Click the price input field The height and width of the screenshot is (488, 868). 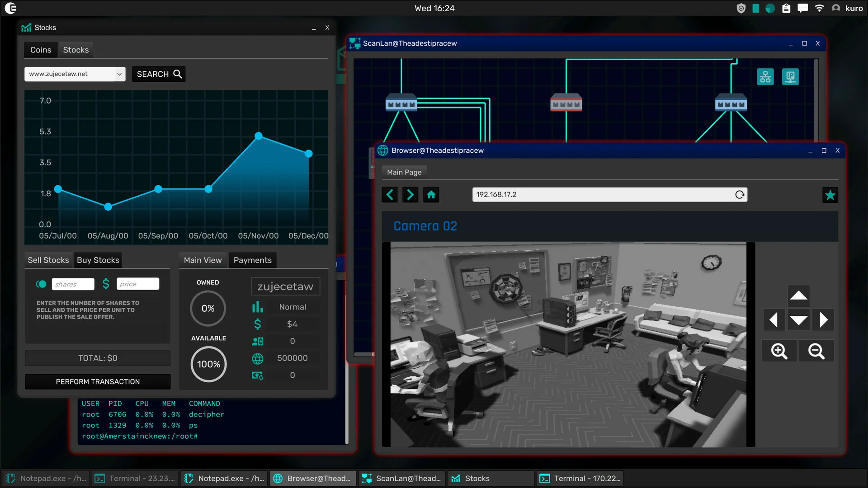tap(138, 284)
